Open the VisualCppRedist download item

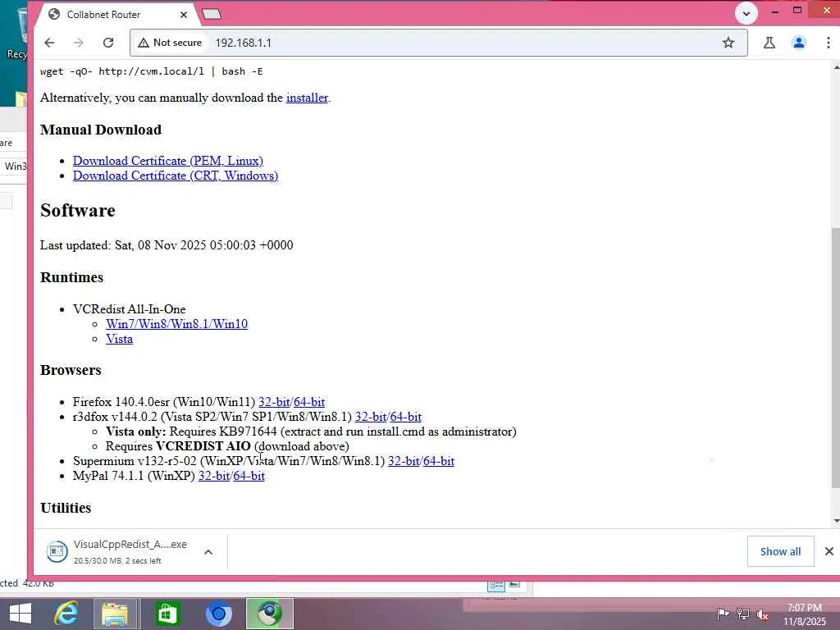tap(116, 551)
